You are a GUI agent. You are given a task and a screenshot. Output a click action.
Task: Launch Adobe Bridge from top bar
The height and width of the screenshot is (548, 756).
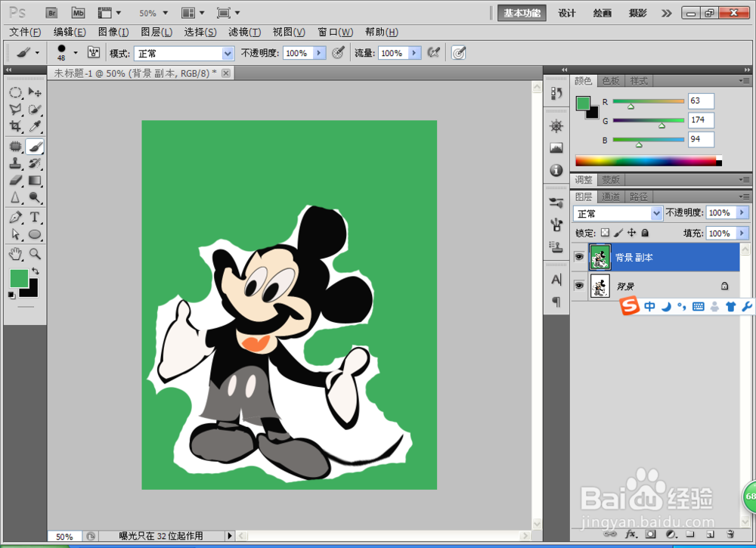tap(51, 13)
